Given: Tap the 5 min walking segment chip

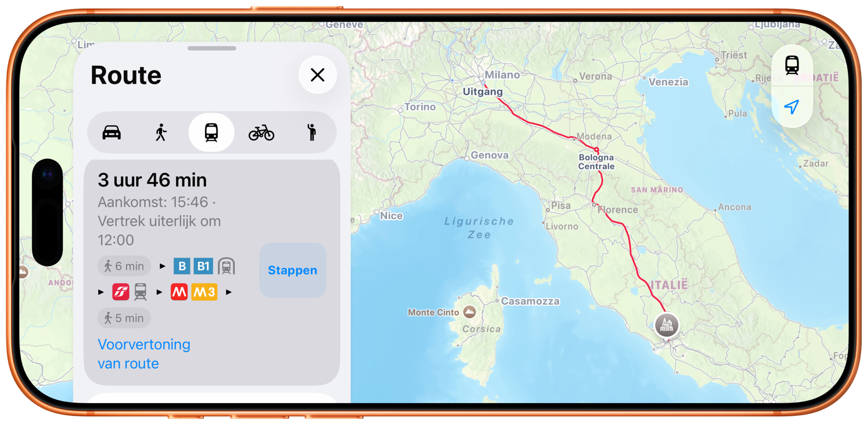Looking at the screenshot, I should tap(124, 318).
